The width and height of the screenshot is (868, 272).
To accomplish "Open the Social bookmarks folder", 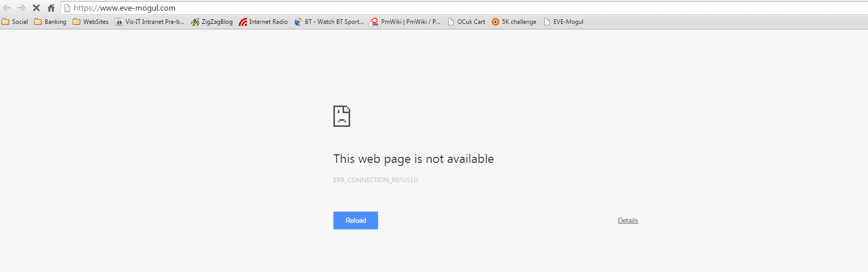I will point(15,22).
